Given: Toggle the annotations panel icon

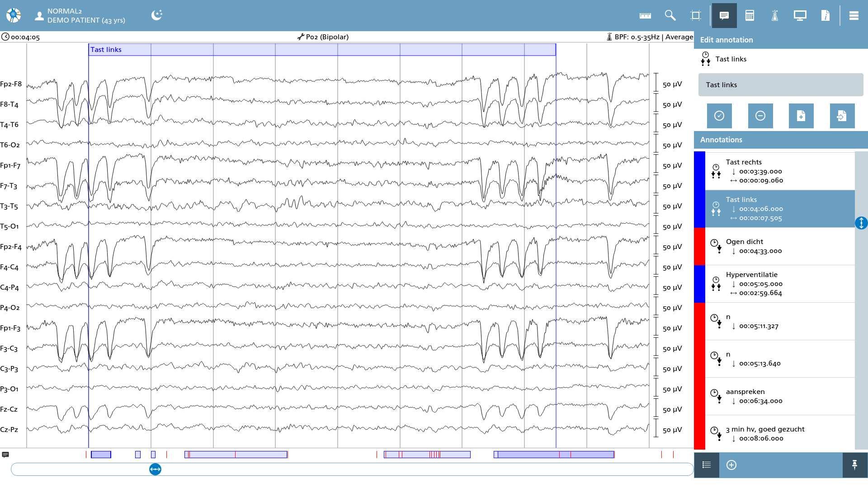Looking at the screenshot, I should pos(724,16).
